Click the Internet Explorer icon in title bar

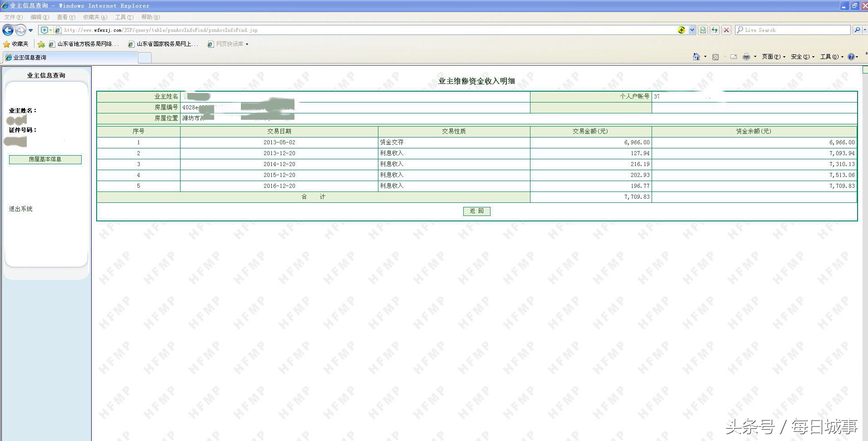point(5,5)
